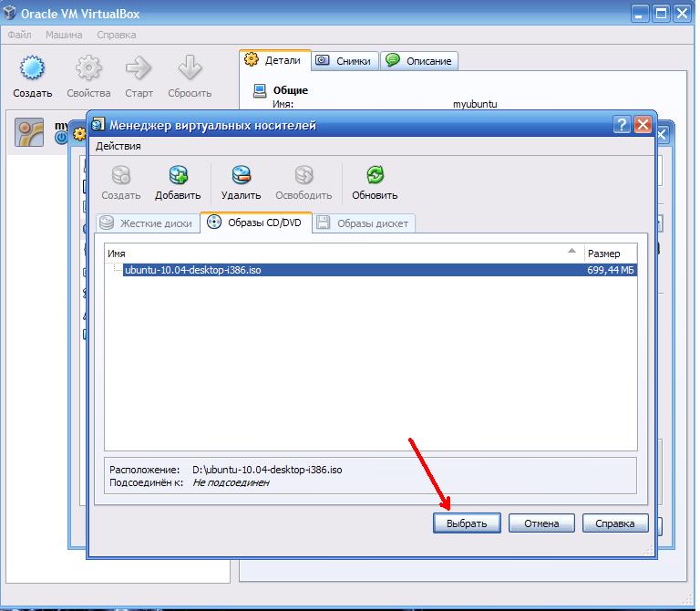Open the Описание tab
700x611 pixels.
click(418, 61)
